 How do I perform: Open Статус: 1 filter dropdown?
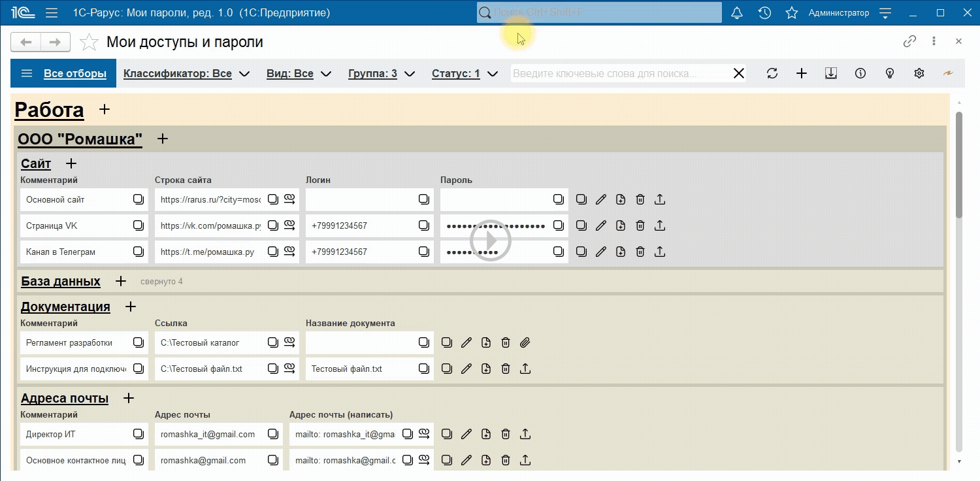(x=465, y=74)
